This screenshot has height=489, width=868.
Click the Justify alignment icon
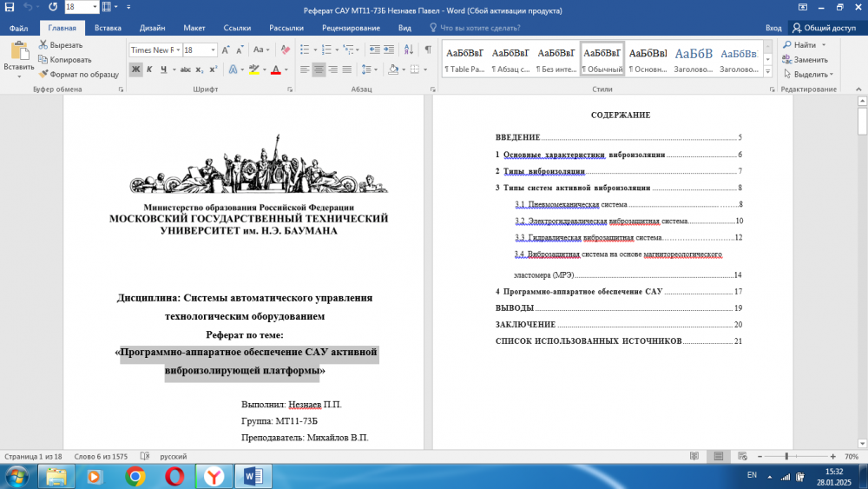pos(347,69)
